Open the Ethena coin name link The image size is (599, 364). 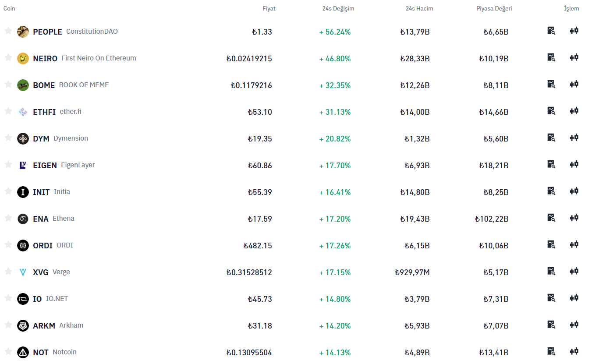64,219
